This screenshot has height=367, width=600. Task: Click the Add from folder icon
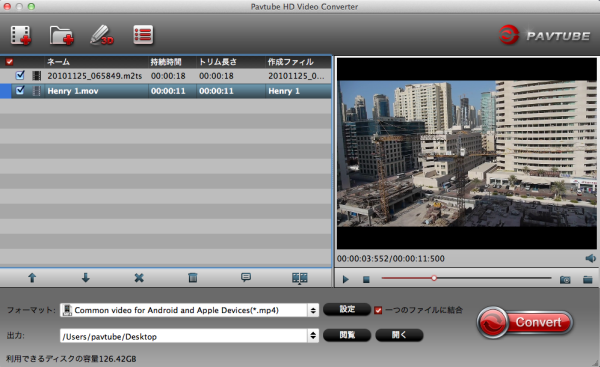point(61,35)
